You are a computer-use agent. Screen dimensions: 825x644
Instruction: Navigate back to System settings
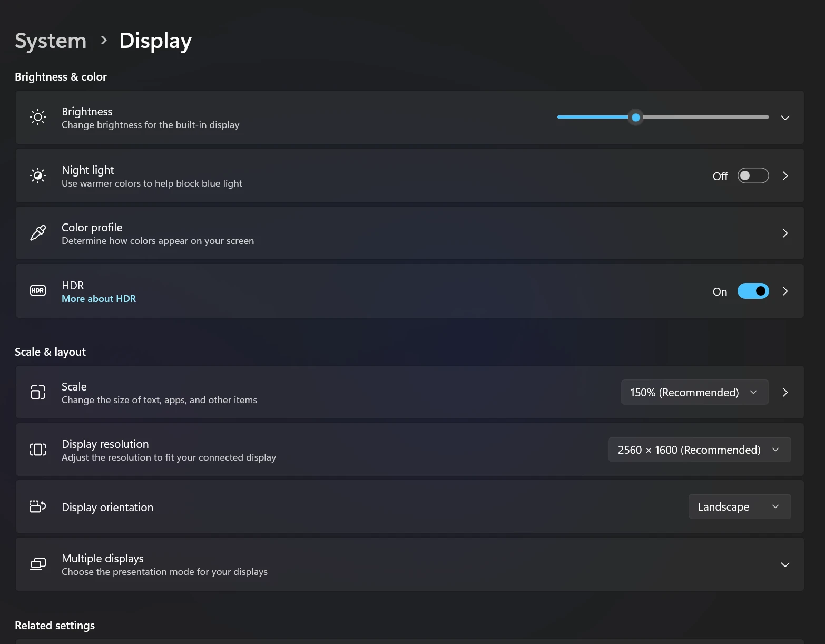click(x=50, y=40)
